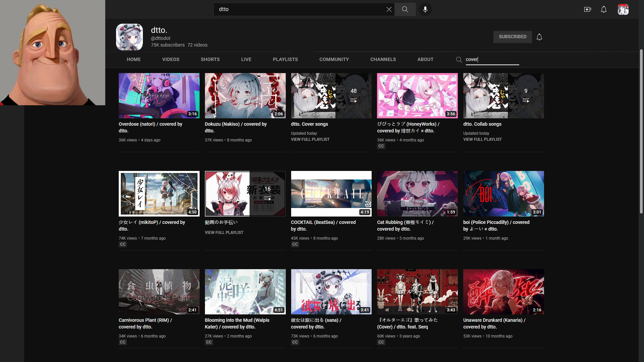Click the channel search magnifier icon
The height and width of the screenshot is (362, 644).
coord(459,60)
